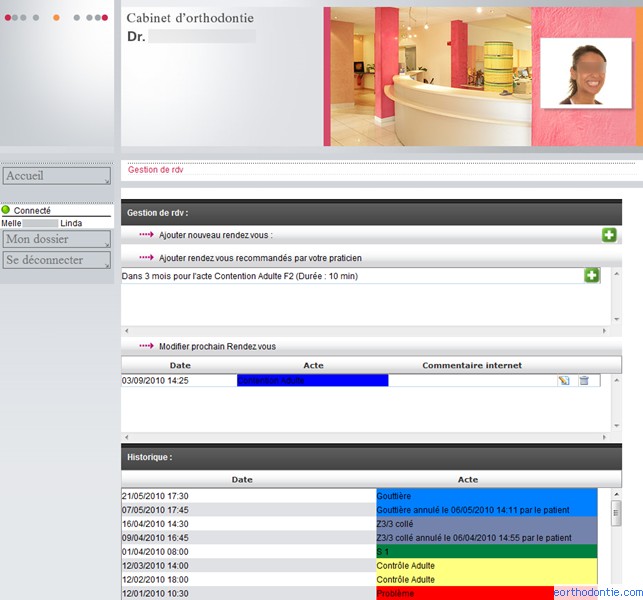
Task: Open the Accueil menu item
Action: coord(57,176)
